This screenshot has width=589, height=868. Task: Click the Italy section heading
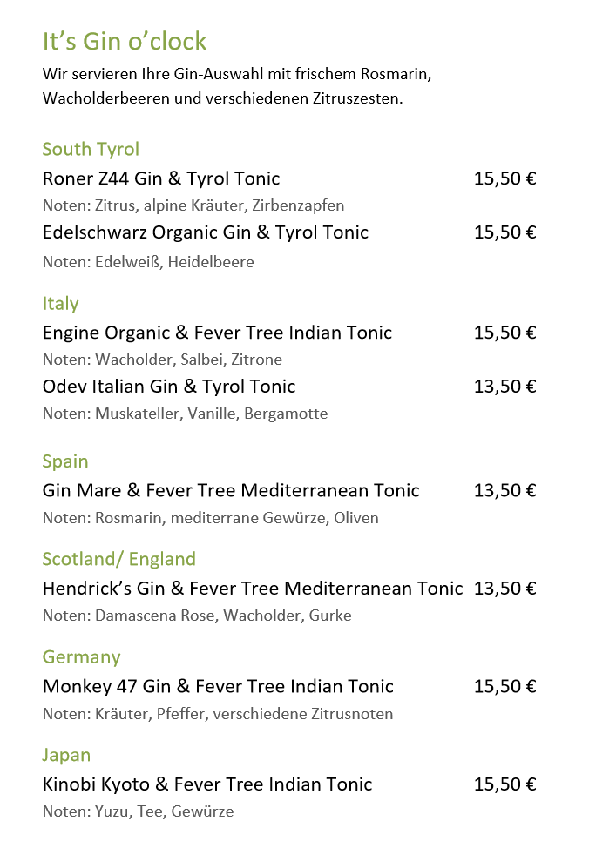(x=60, y=303)
